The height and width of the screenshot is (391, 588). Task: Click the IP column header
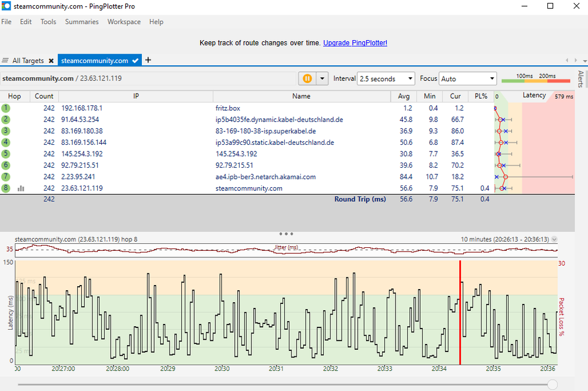point(136,96)
